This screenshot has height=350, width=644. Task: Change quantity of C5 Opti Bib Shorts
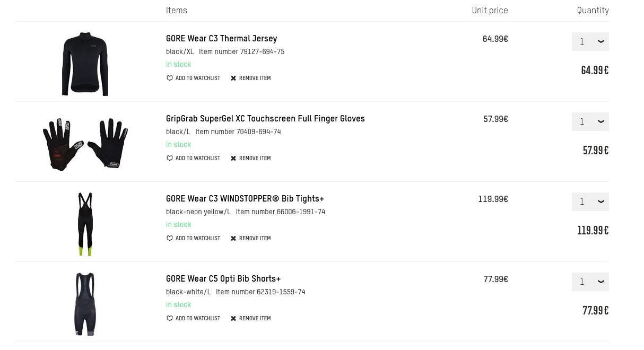(590, 282)
